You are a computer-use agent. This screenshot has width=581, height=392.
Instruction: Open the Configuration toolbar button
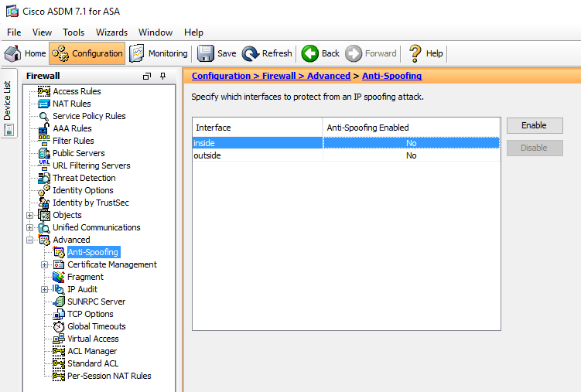[x=87, y=53]
